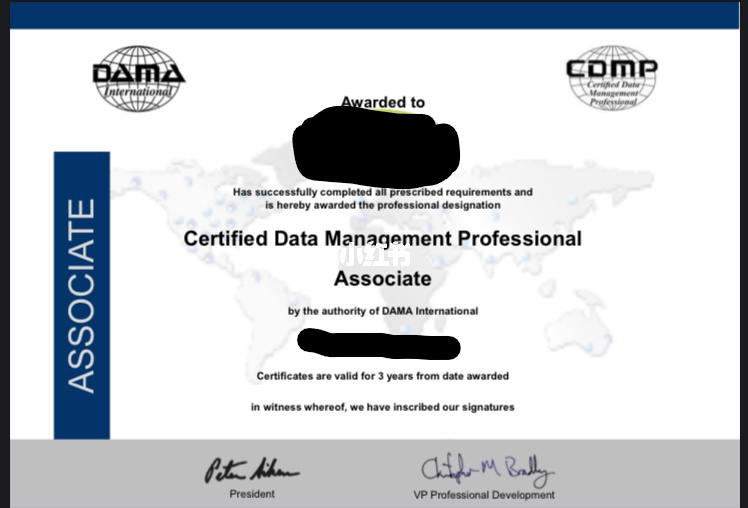Image resolution: width=748 pixels, height=508 pixels.
Task: Click the Peter Aiken signature
Action: [252, 470]
